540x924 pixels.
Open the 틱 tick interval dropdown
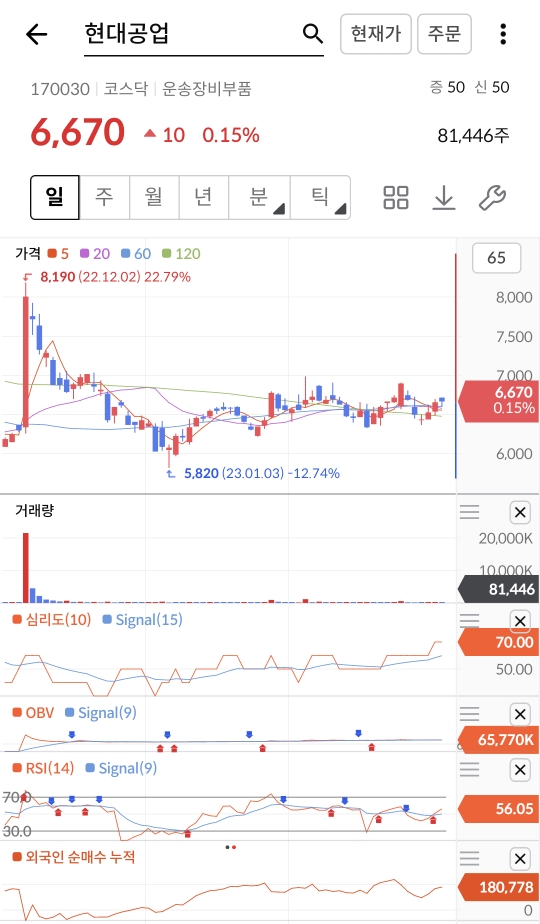tap(320, 197)
